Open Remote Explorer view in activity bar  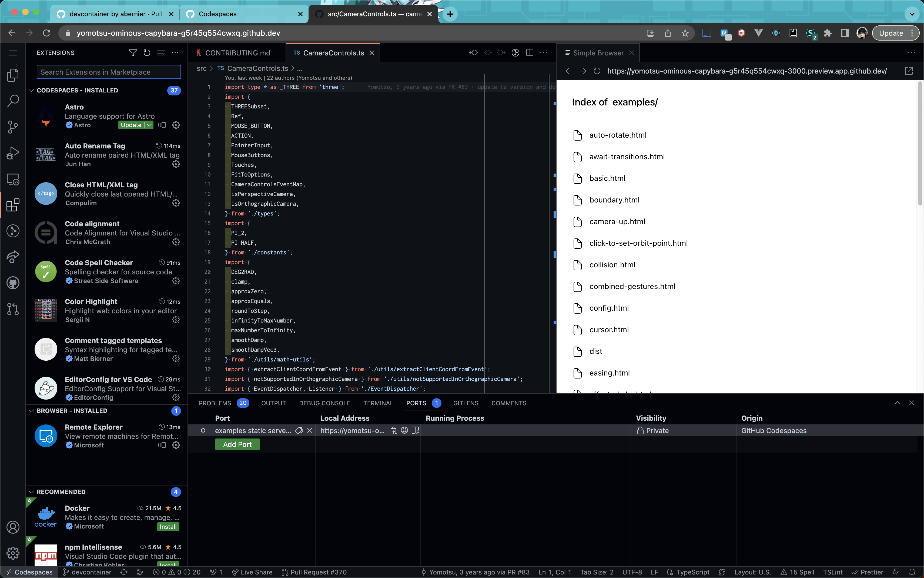coord(13,179)
